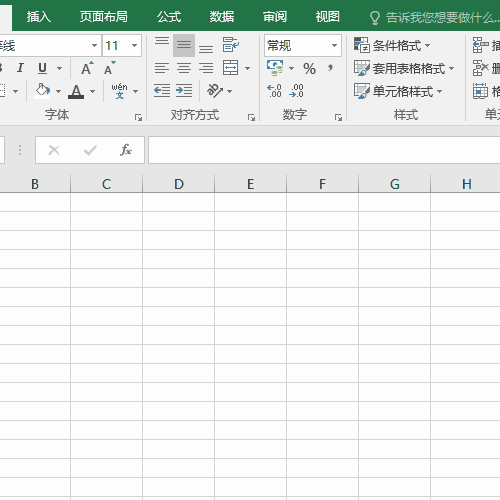Toggle italic formatting
Screen dimensions: 500x500
pyautogui.click(x=20, y=68)
